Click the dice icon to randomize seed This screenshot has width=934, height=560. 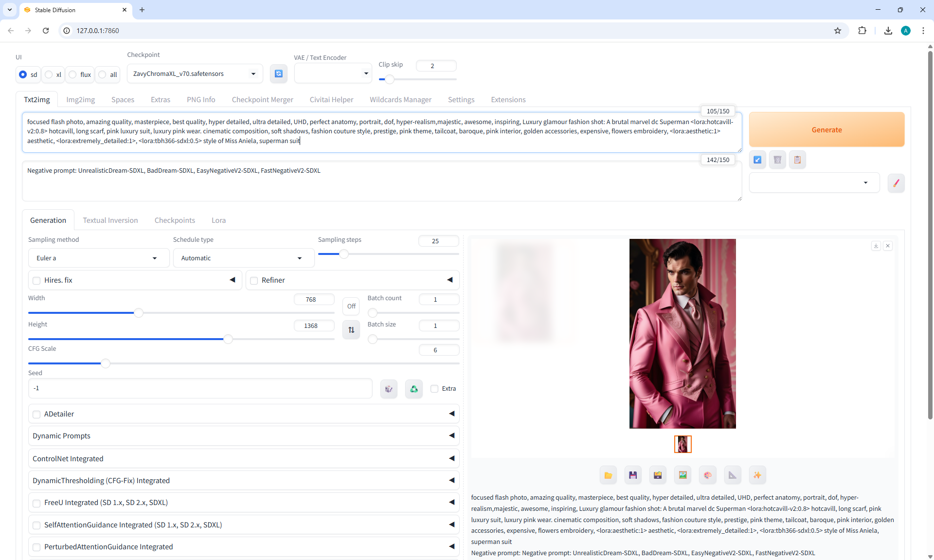pos(389,389)
